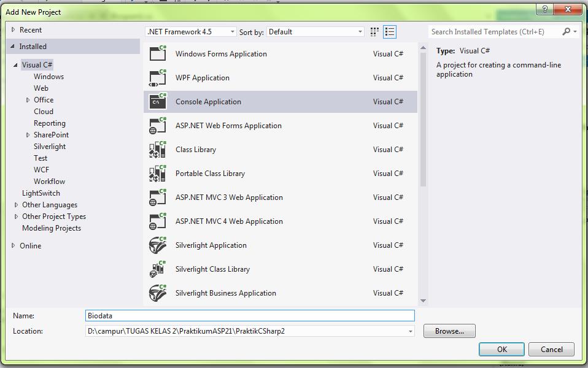Pick the ASP.NET MVC 4 Web Application icon
Screen dimensions: 588x368
click(158, 221)
